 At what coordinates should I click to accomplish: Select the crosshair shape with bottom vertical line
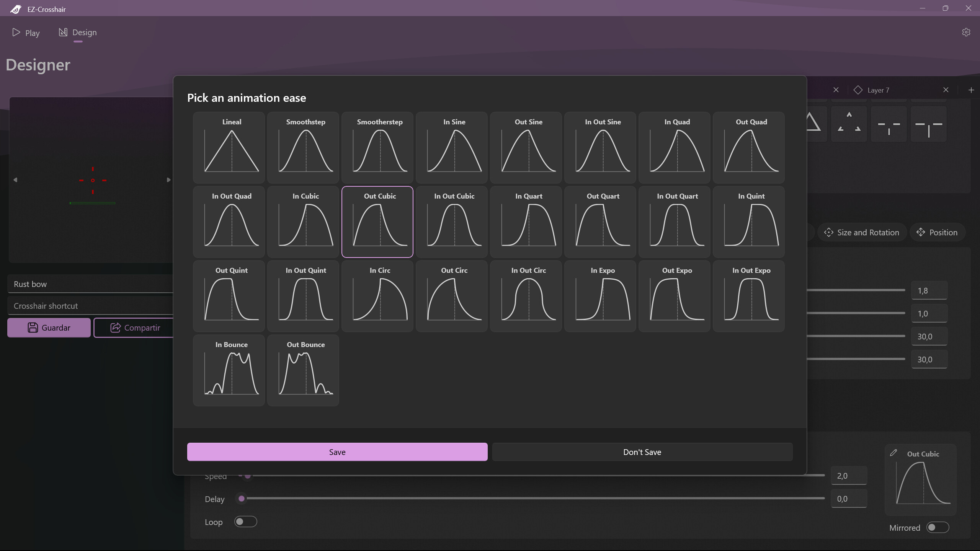(x=889, y=124)
